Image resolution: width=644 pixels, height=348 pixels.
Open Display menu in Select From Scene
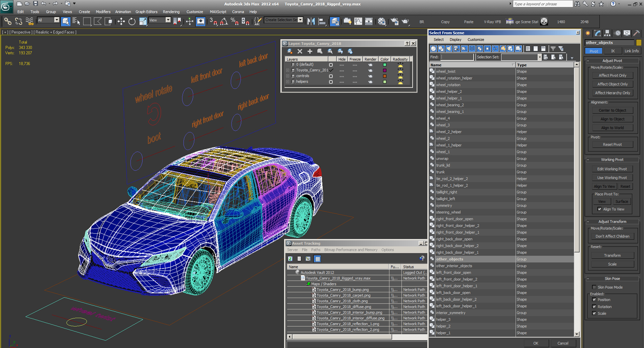point(456,40)
